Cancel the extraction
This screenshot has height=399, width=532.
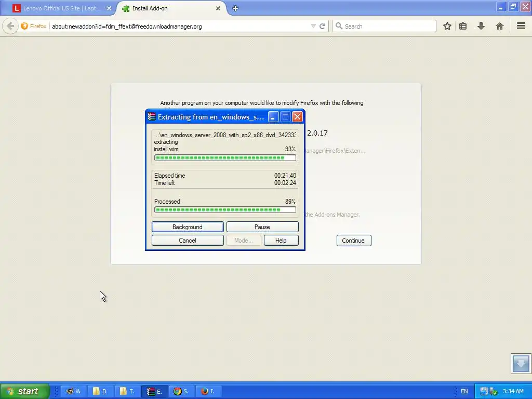[x=188, y=240]
